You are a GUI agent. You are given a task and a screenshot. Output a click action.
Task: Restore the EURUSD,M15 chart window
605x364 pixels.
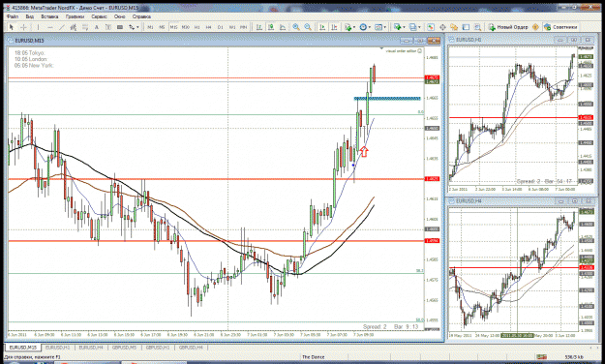(x=420, y=41)
